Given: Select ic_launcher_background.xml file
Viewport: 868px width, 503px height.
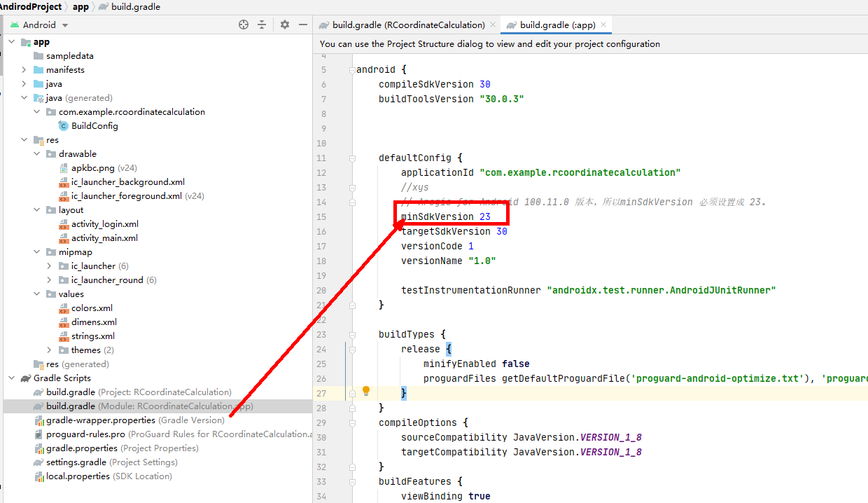Looking at the screenshot, I should click(x=122, y=182).
